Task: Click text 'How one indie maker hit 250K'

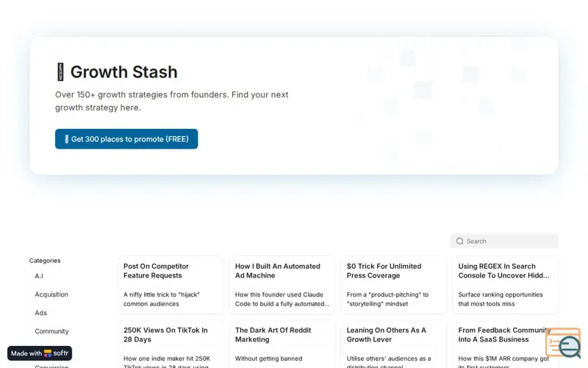Action: tap(167, 358)
